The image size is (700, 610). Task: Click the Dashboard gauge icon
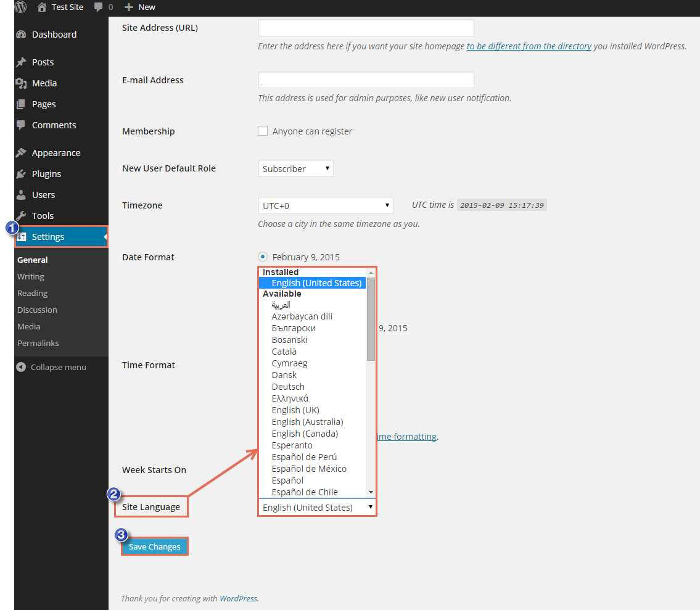click(x=22, y=35)
